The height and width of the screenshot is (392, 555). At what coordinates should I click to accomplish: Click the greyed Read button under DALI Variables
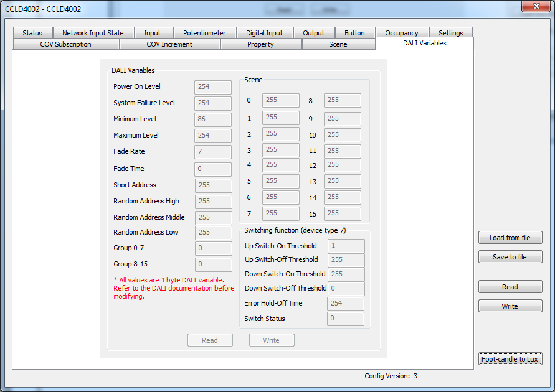[x=210, y=340]
